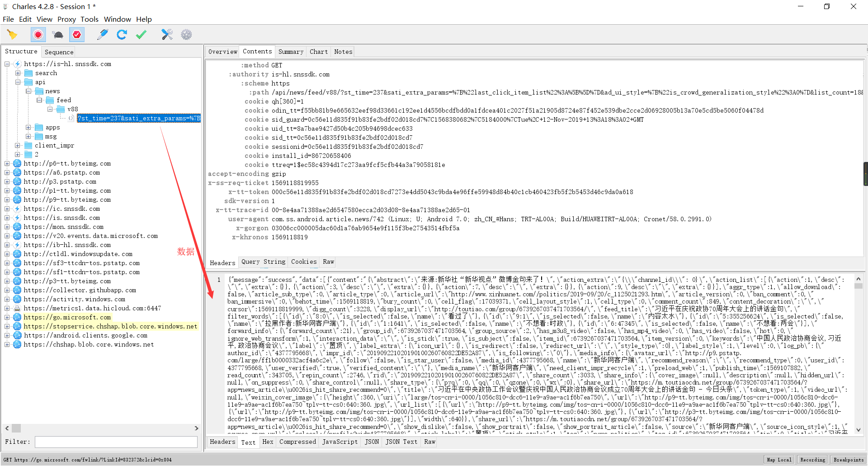The width and height of the screenshot is (868, 466).
Task: Expand the apps folder in tree
Action: click(28, 128)
